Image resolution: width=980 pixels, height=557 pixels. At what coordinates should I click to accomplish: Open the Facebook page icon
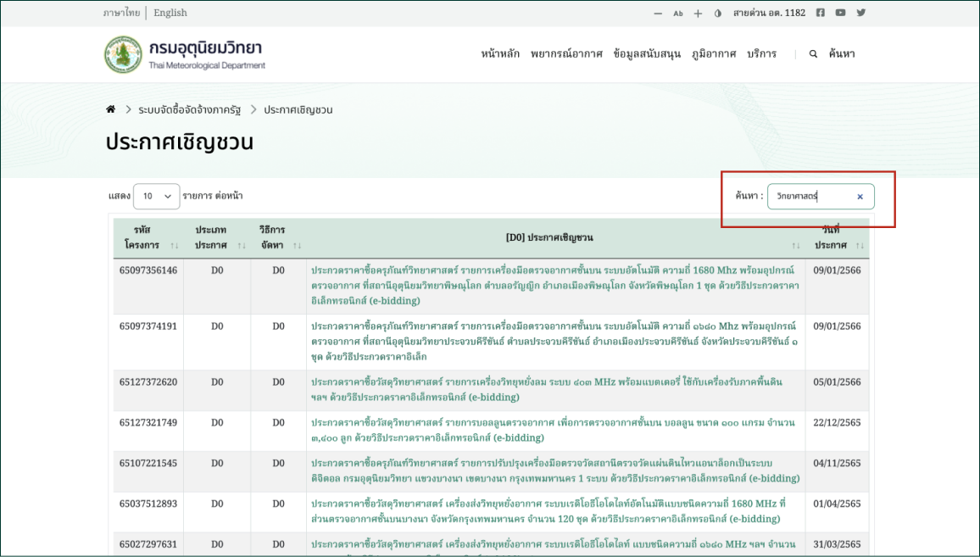tap(820, 13)
